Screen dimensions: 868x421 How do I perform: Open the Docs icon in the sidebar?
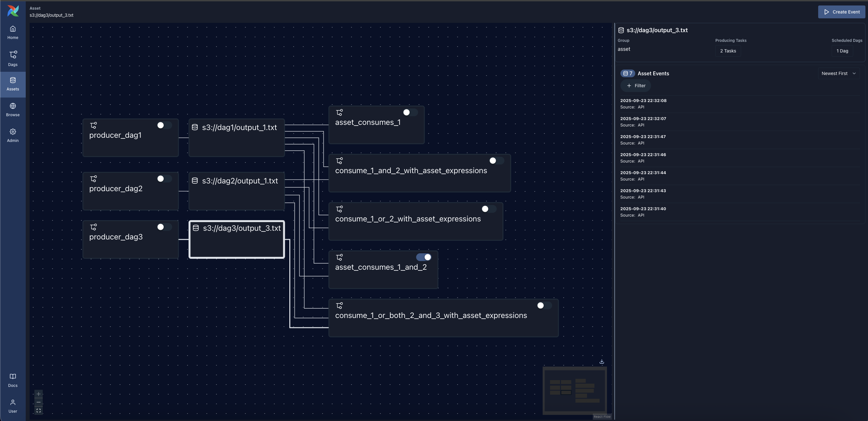13,379
